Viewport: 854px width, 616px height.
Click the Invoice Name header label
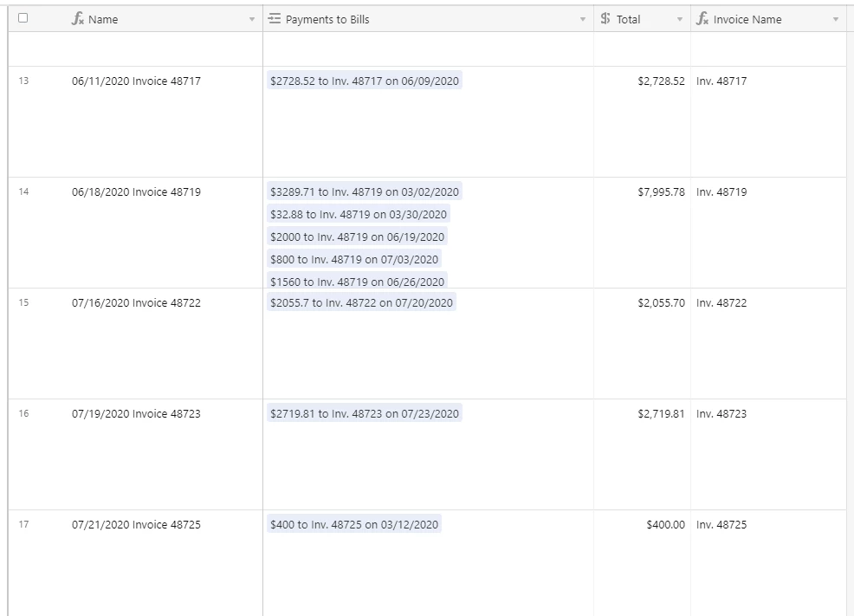747,20
